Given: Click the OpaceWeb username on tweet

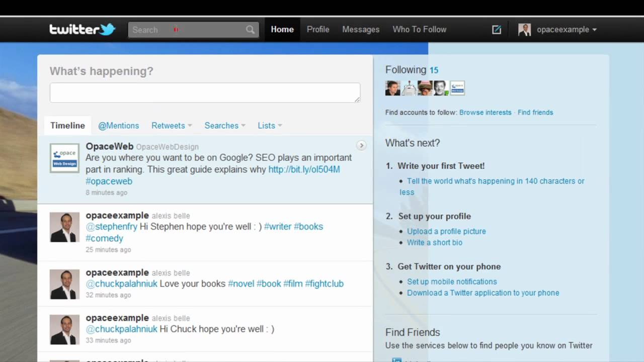Looking at the screenshot, I should pos(110,146).
